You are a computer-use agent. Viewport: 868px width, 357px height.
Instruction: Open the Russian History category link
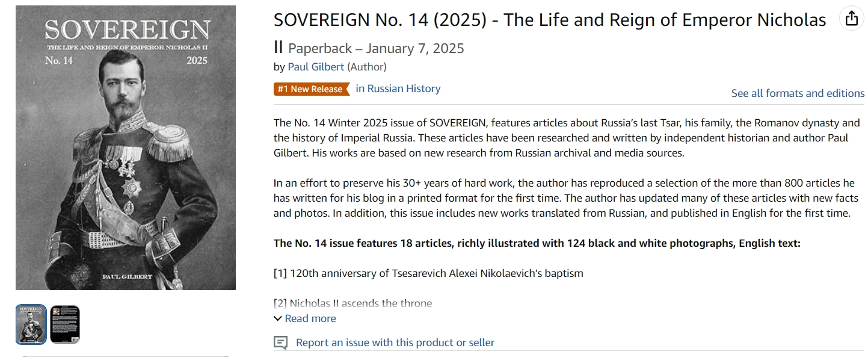coord(398,88)
